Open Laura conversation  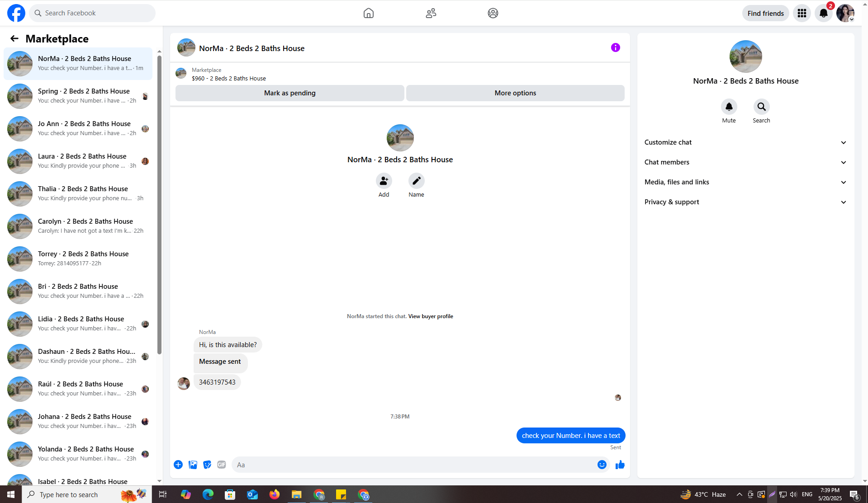coord(78,161)
